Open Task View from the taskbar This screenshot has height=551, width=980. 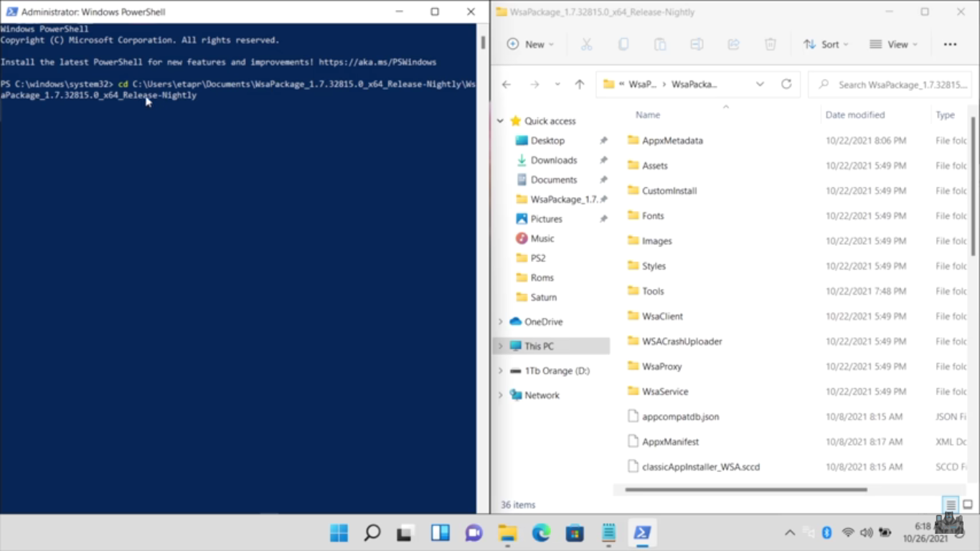(405, 533)
